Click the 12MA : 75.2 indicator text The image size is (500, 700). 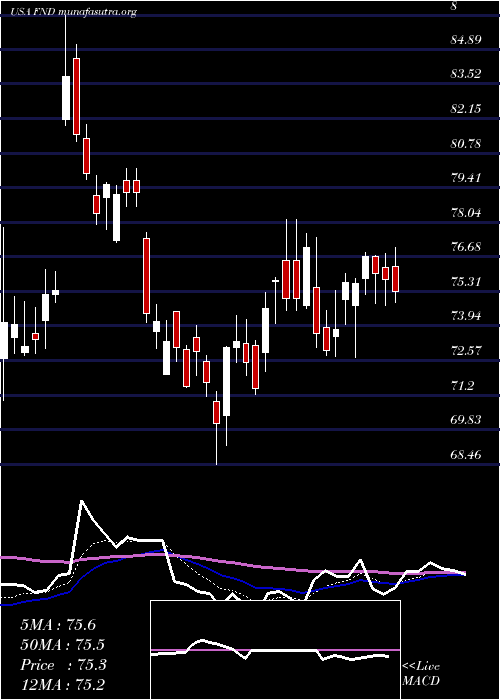coord(63,685)
